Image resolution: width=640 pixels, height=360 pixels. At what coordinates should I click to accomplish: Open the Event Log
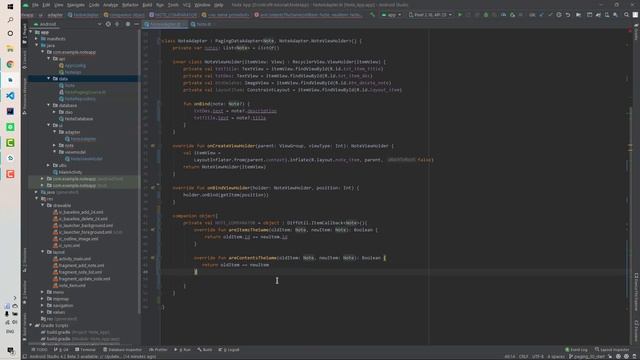pos(576,350)
